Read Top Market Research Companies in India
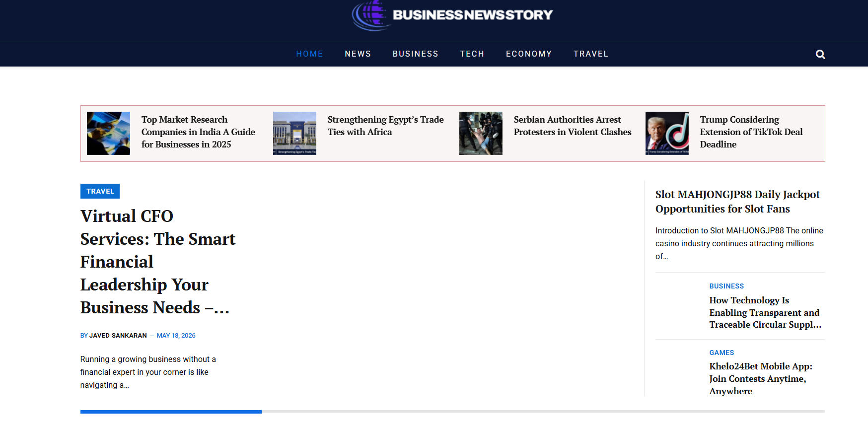 pos(198,132)
